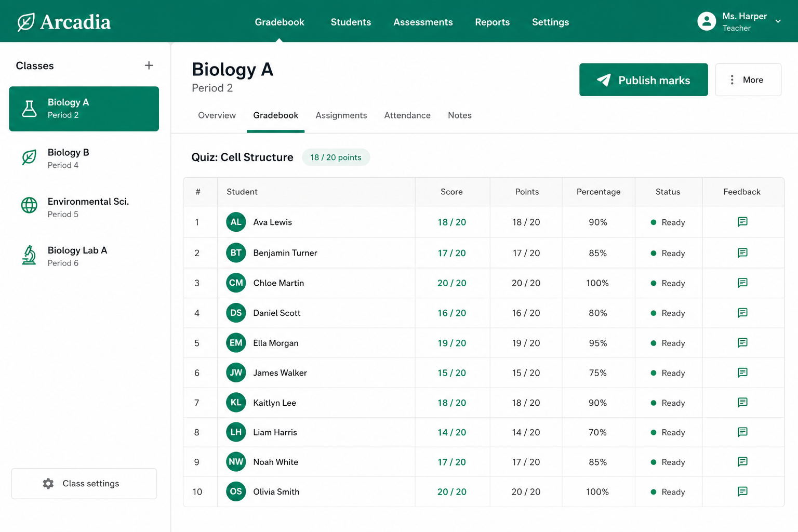Open feedback comment for Daniel Scott
Viewport: 798px width, 532px height.
point(742,313)
